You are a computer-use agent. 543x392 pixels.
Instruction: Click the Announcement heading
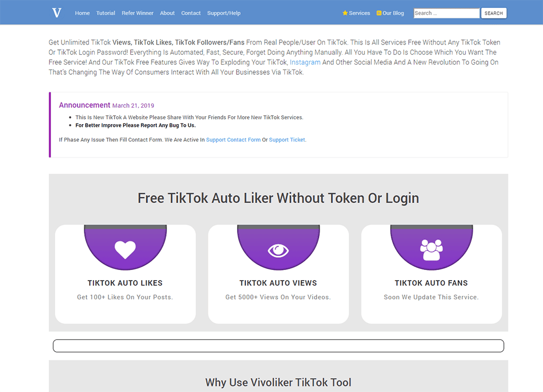[x=84, y=105]
